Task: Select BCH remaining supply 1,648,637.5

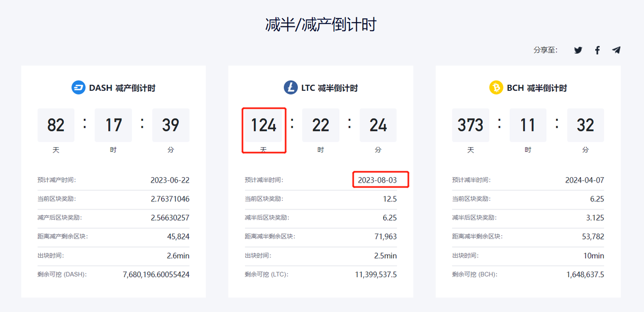Action: (x=586, y=274)
